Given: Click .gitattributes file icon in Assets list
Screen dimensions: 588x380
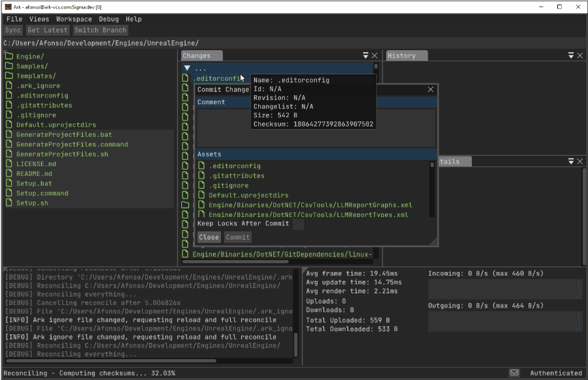Looking at the screenshot, I should 201,175.
